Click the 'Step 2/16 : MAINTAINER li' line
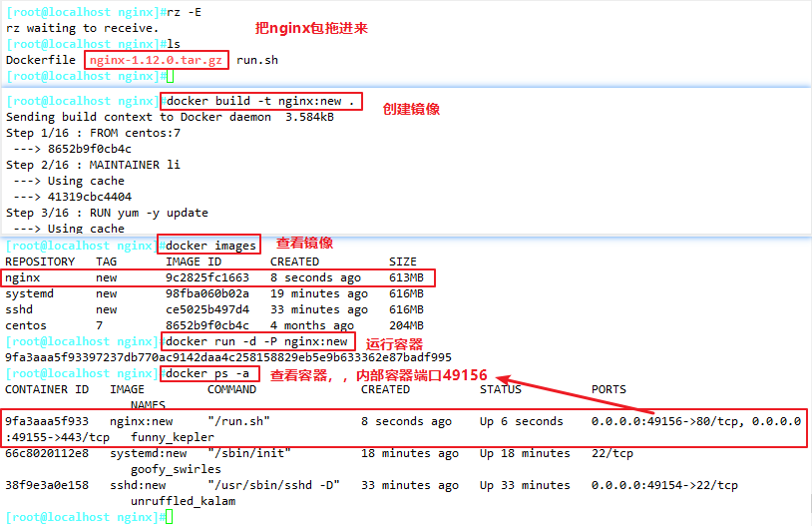This screenshot has width=812, height=526. [93, 165]
